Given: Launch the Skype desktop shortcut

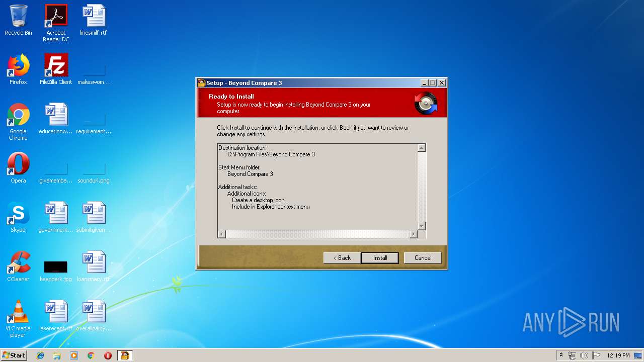Looking at the screenshot, I should [x=18, y=217].
